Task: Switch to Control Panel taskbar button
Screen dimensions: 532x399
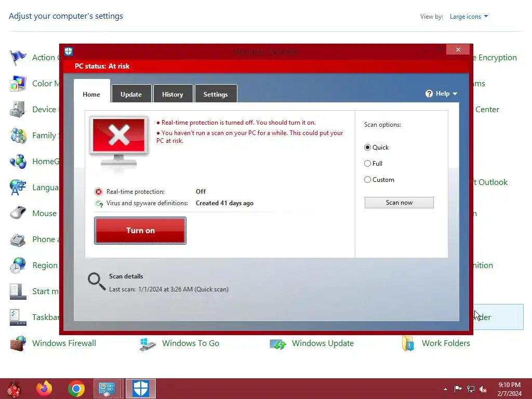Action: point(107,389)
